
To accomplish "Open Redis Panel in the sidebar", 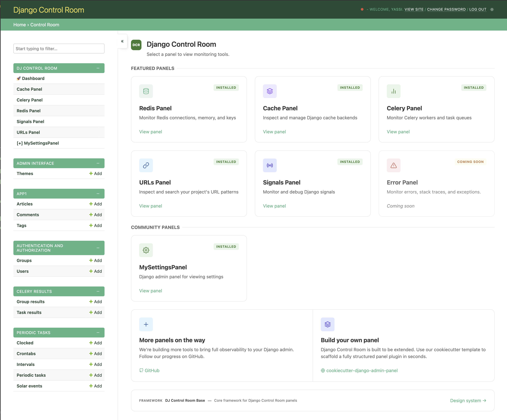I will pyautogui.click(x=29, y=111).
